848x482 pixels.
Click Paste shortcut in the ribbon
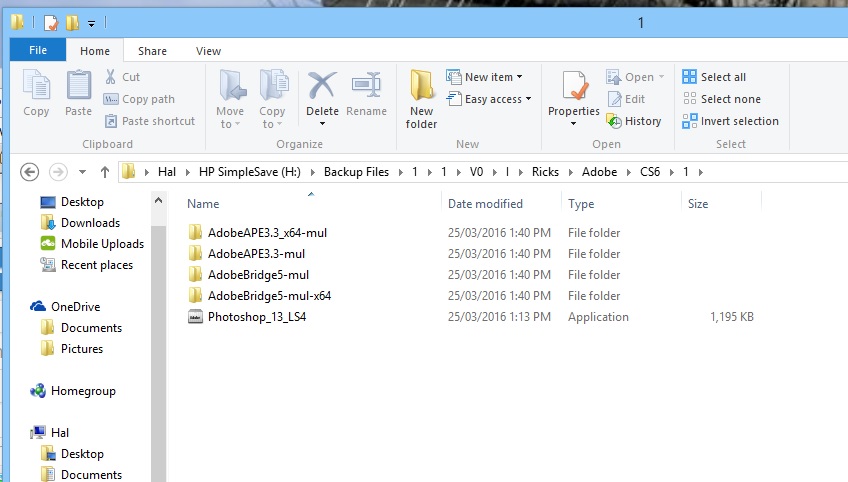(149, 121)
